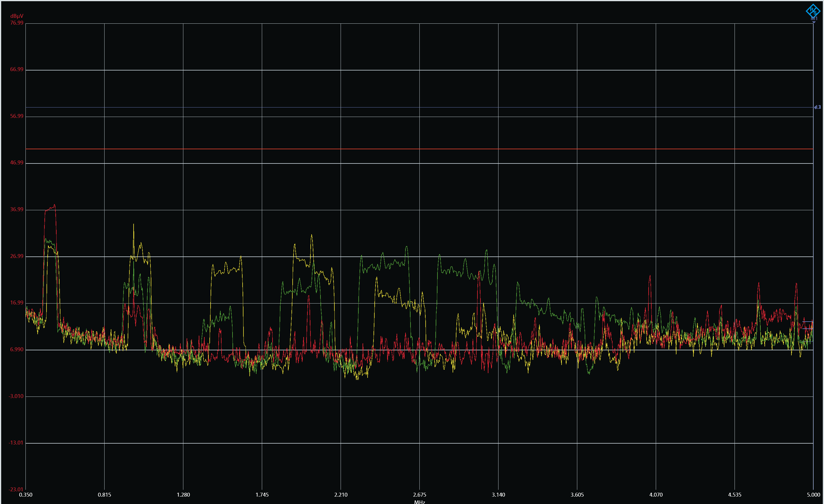Click the 46.99 level axis value

click(x=17, y=163)
